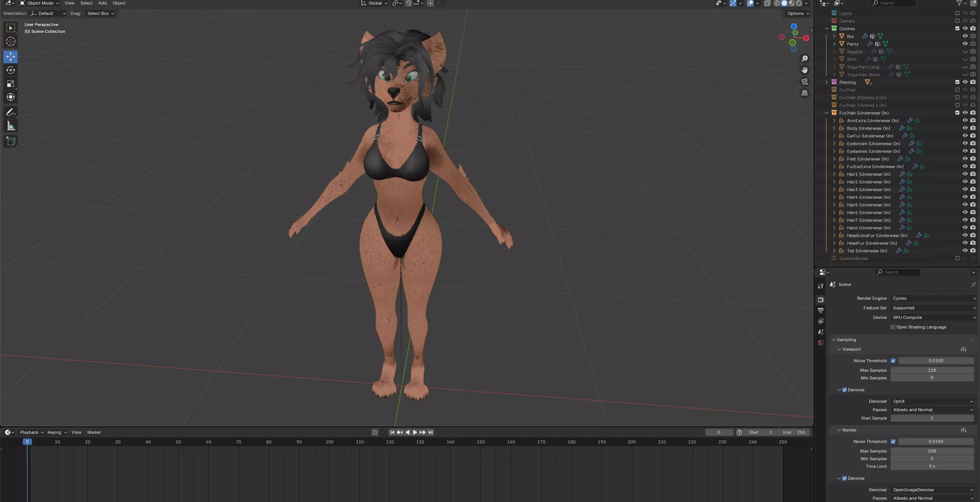Jump to the timeline's first frame
The image size is (980, 502).
tap(392, 432)
